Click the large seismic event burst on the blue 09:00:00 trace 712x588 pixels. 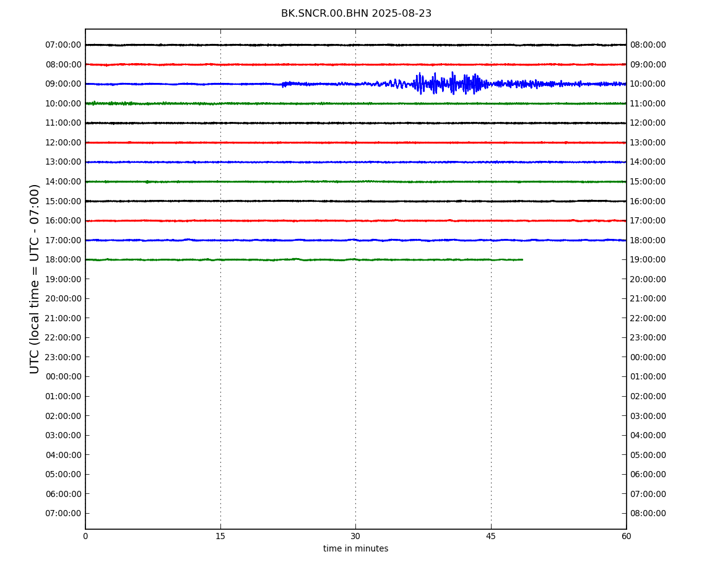[x=449, y=84]
